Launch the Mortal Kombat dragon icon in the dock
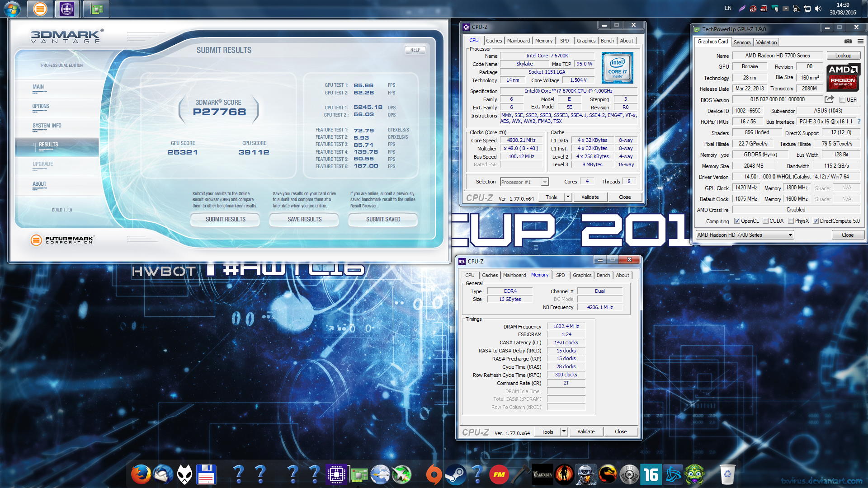 608,474
